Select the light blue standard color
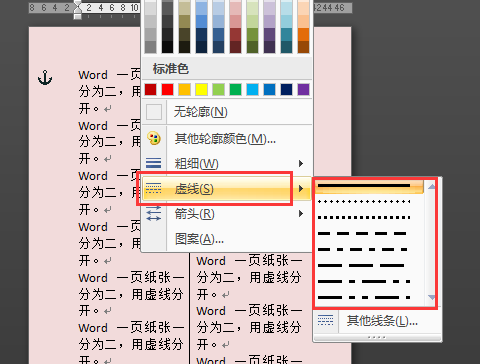 [252, 90]
